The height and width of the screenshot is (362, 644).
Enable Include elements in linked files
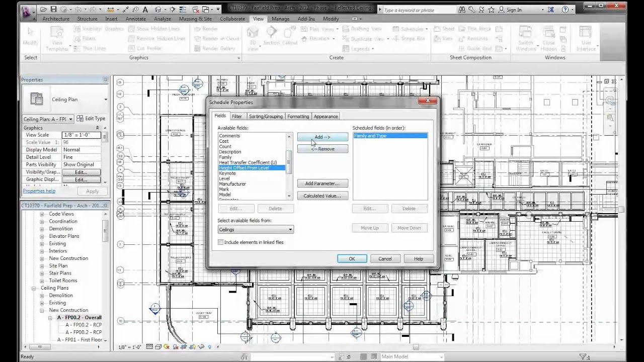pos(220,242)
